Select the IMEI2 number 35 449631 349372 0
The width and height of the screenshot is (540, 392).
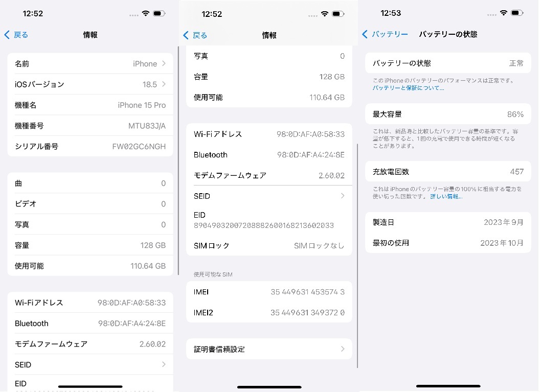point(307,312)
